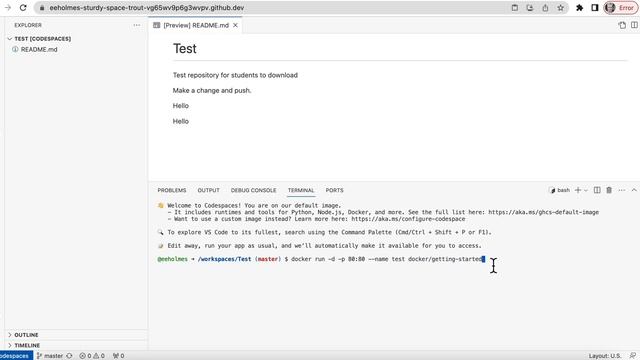The width and height of the screenshot is (640, 360).
Task: Change keyboard Layout: U.S. setting
Action: pyautogui.click(x=604, y=356)
